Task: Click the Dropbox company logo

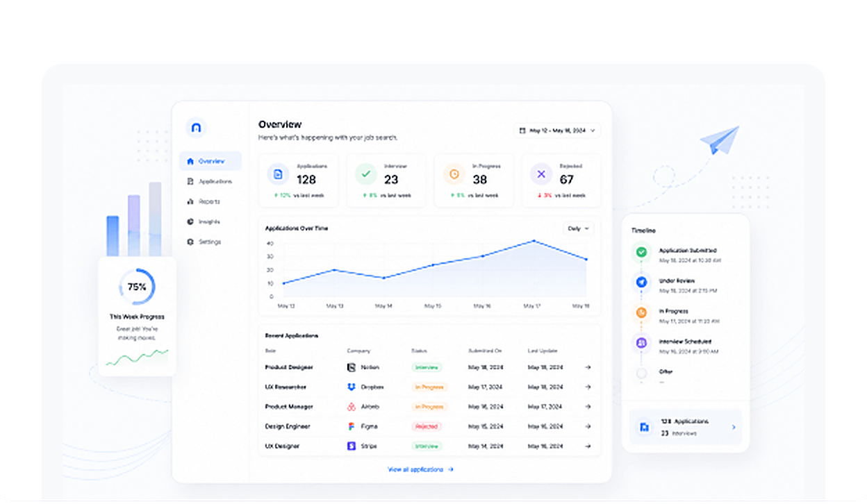Action: [x=351, y=387]
